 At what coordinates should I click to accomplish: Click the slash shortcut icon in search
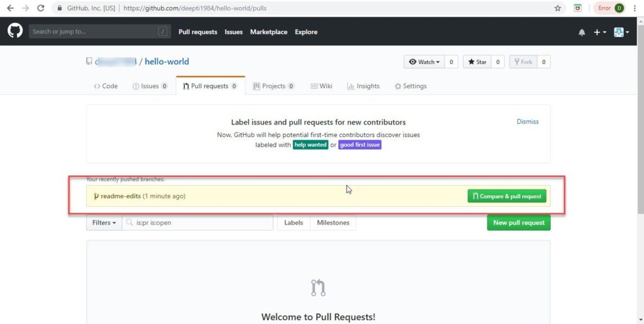[163, 31]
